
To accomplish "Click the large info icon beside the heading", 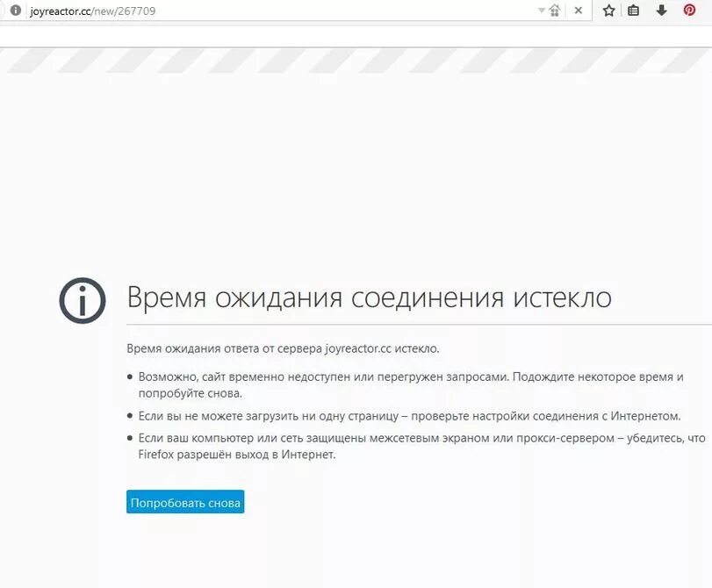I will [x=83, y=301].
